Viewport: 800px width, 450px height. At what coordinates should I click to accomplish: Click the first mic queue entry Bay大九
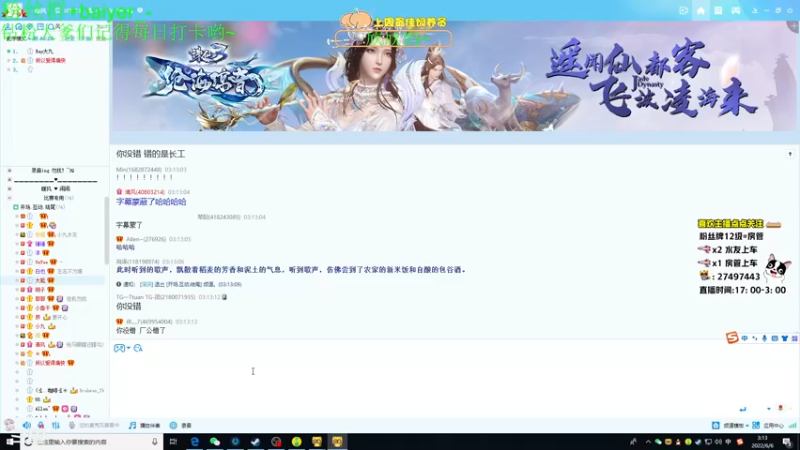(x=44, y=52)
